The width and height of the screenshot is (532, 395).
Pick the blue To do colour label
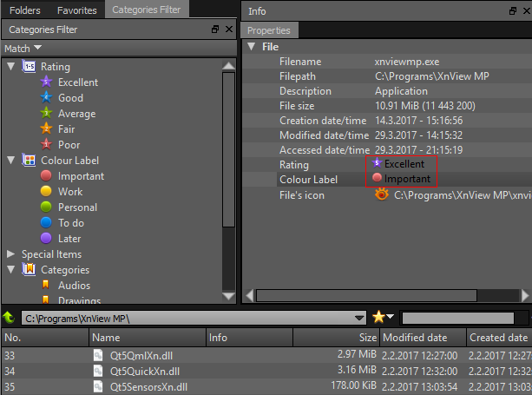(x=46, y=222)
